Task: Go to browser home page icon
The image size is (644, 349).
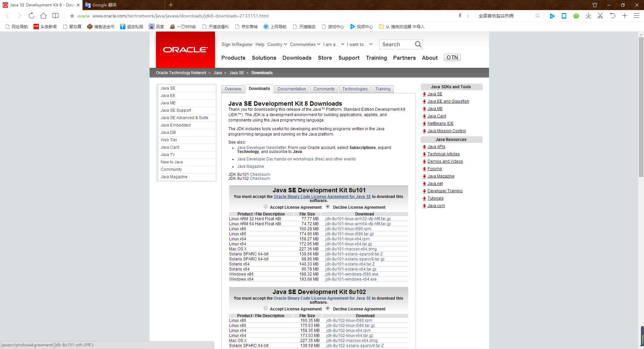Action: (43, 16)
